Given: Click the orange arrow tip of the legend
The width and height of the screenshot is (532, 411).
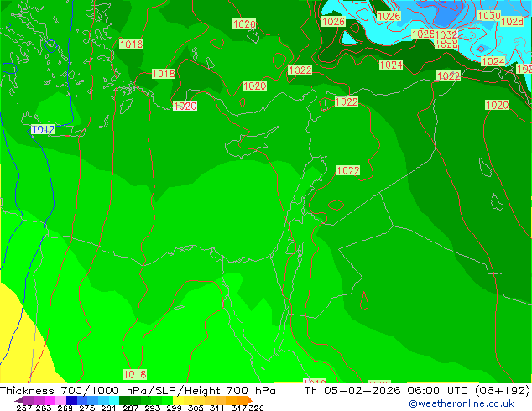Looking at the screenshot, I should point(250,400).
